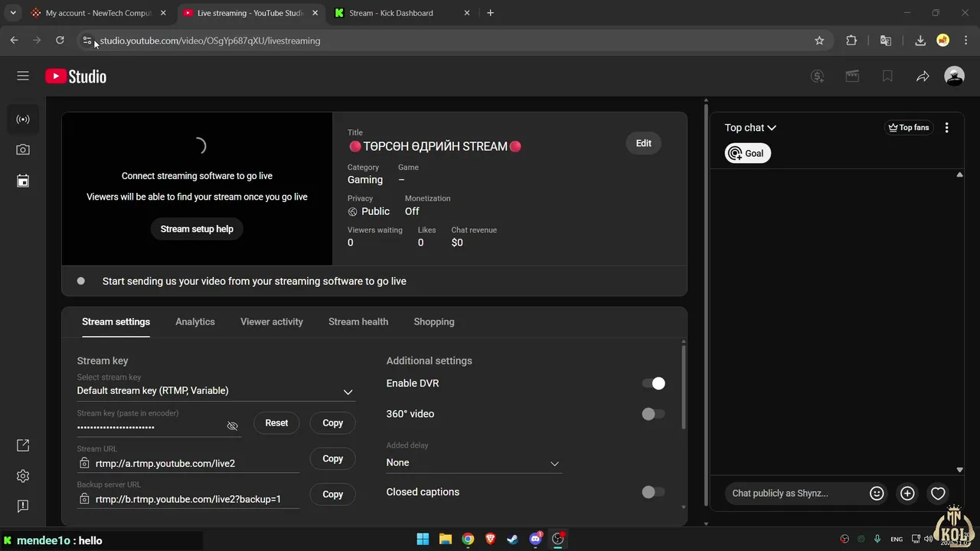Open the Top chat dropdown
The image size is (980, 551).
pyautogui.click(x=750, y=128)
